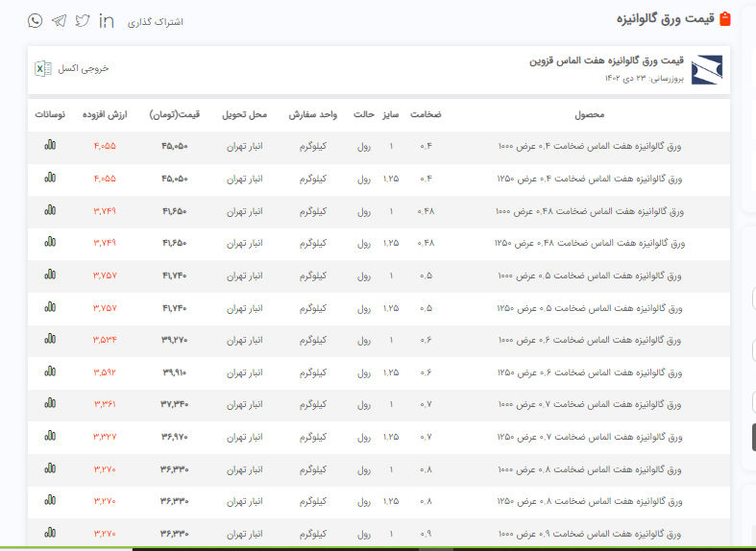Click the 39,910 price in 0.6 thickness row

tap(175, 372)
